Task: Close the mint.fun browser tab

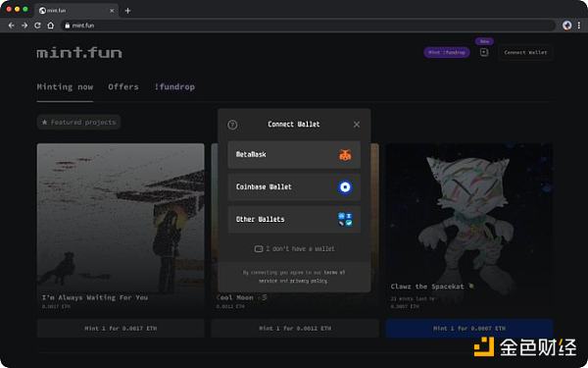Action: point(112,11)
